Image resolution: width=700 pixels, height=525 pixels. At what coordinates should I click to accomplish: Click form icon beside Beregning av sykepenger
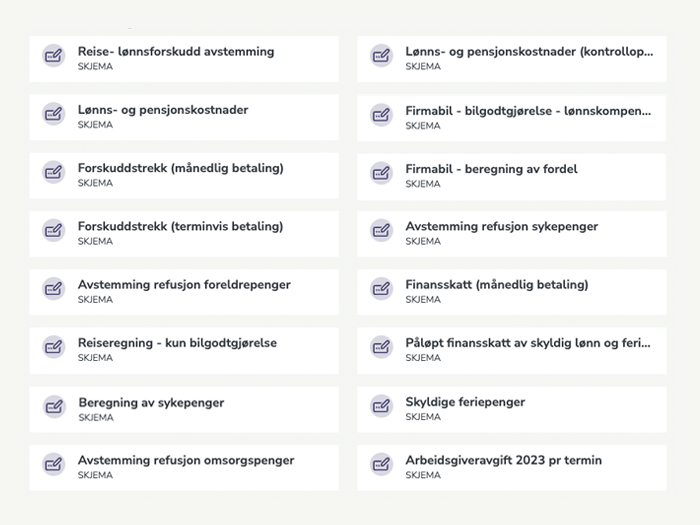[53, 408]
